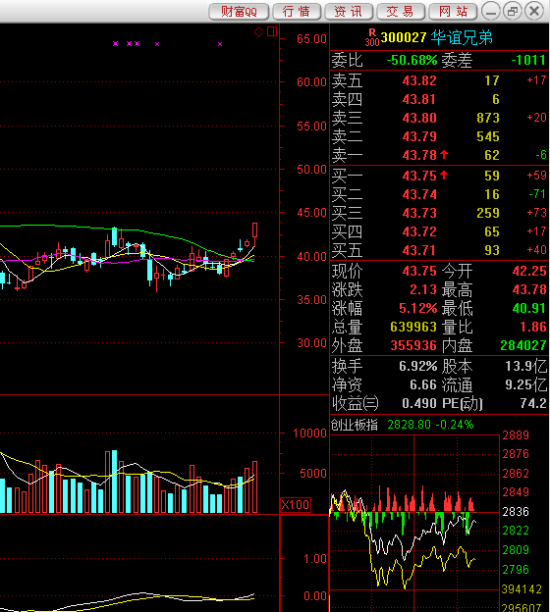The height and width of the screenshot is (612, 550).
Task: Select the 卖一 price 43.78
Action: 420,155
